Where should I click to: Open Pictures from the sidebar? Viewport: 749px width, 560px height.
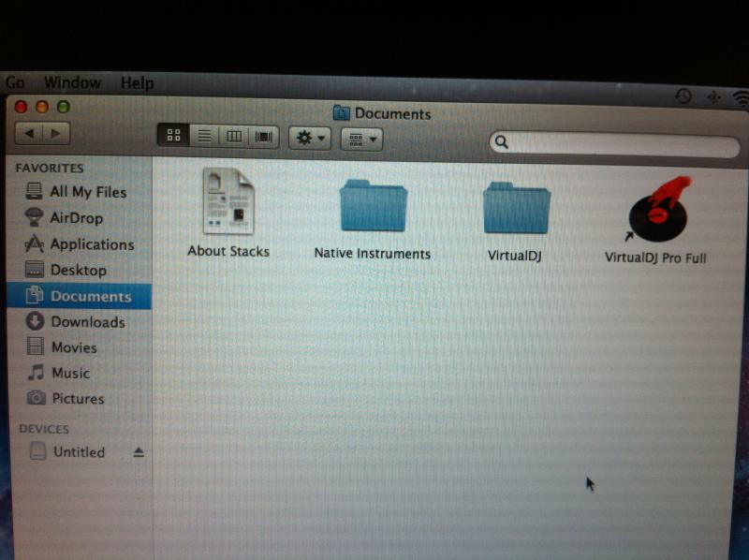click(77, 399)
